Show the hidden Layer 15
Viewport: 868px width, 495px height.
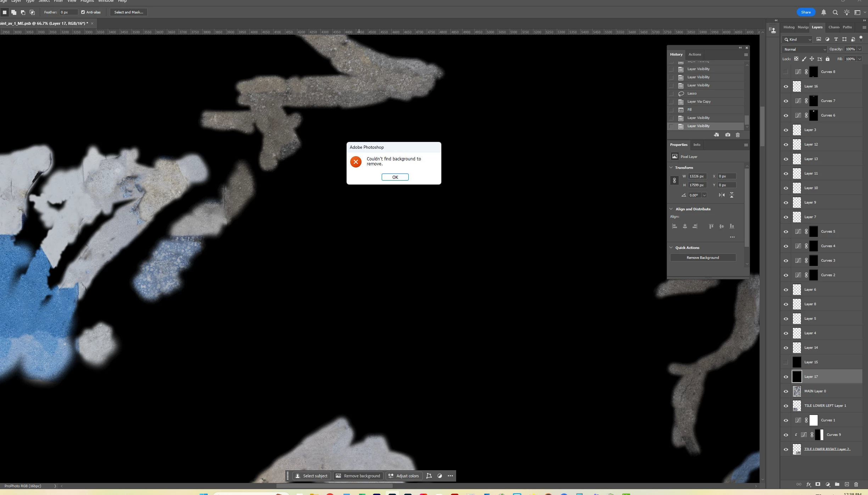click(x=786, y=362)
